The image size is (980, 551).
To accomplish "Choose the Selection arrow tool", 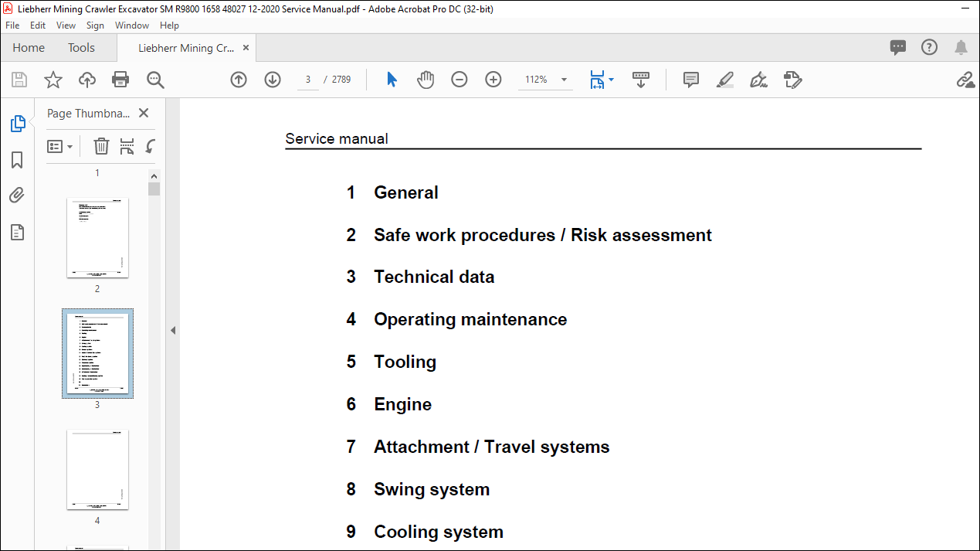I will click(x=392, y=80).
